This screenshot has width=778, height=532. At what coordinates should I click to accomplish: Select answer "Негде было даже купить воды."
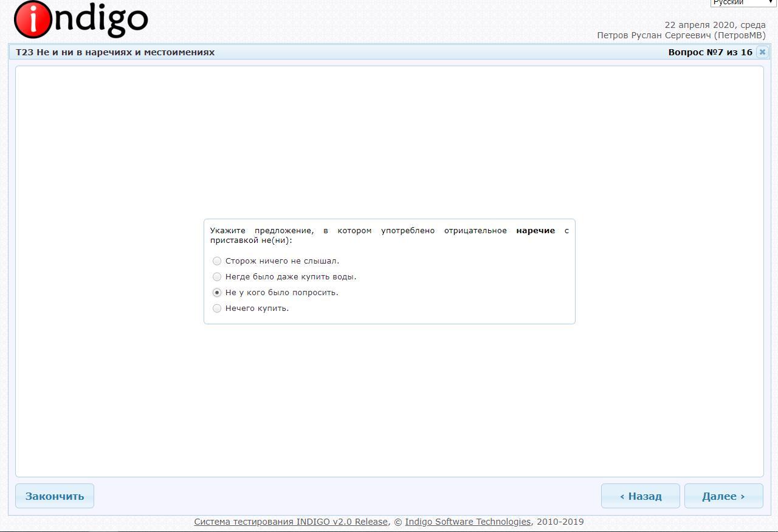click(x=216, y=277)
